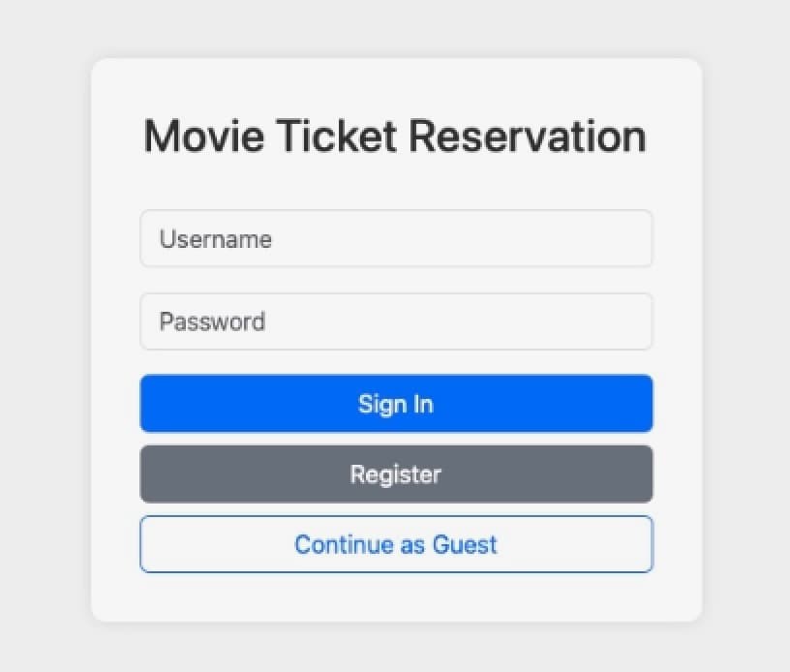Activate the field labeled Password

pyautogui.click(x=396, y=321)
